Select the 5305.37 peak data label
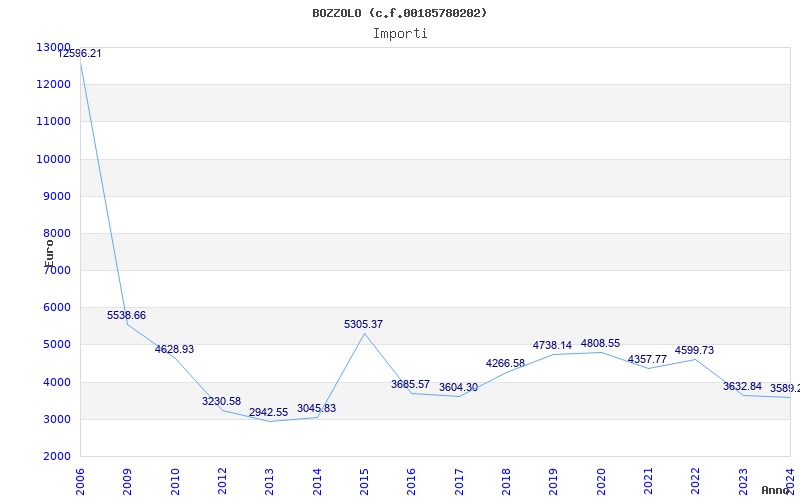The width and height of the screenshot is (800, 500). tap(363, 324)
